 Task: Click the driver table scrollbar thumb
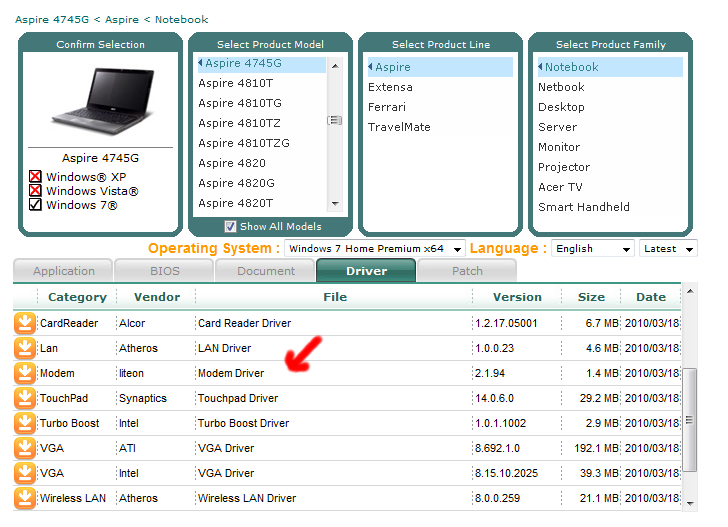[690, 420]
